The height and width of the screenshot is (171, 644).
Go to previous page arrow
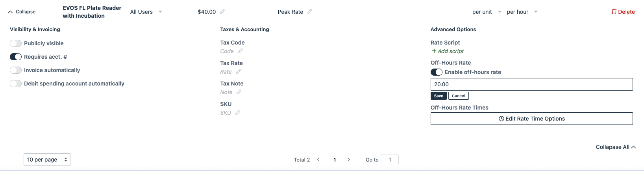click(318, 160)
